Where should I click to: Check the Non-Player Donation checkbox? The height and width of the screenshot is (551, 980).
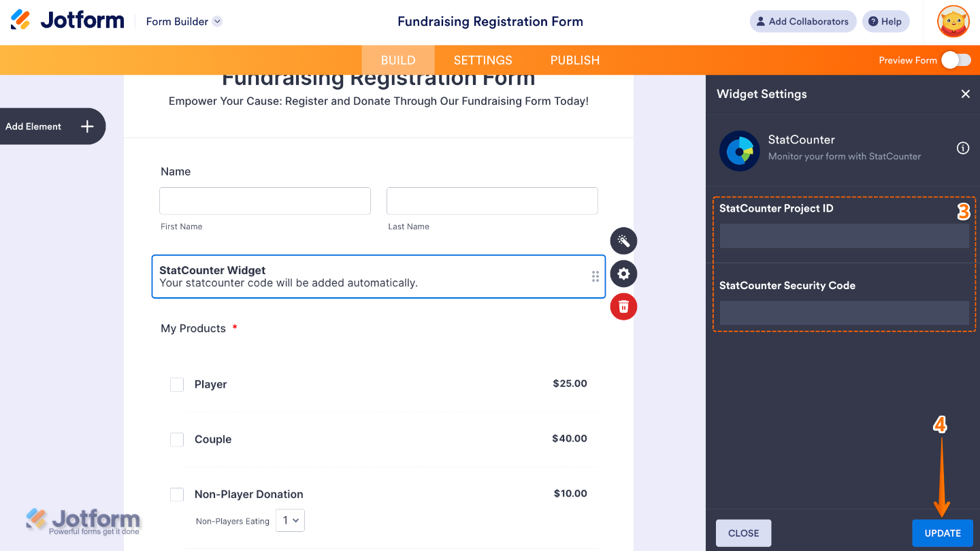[177, 494]
